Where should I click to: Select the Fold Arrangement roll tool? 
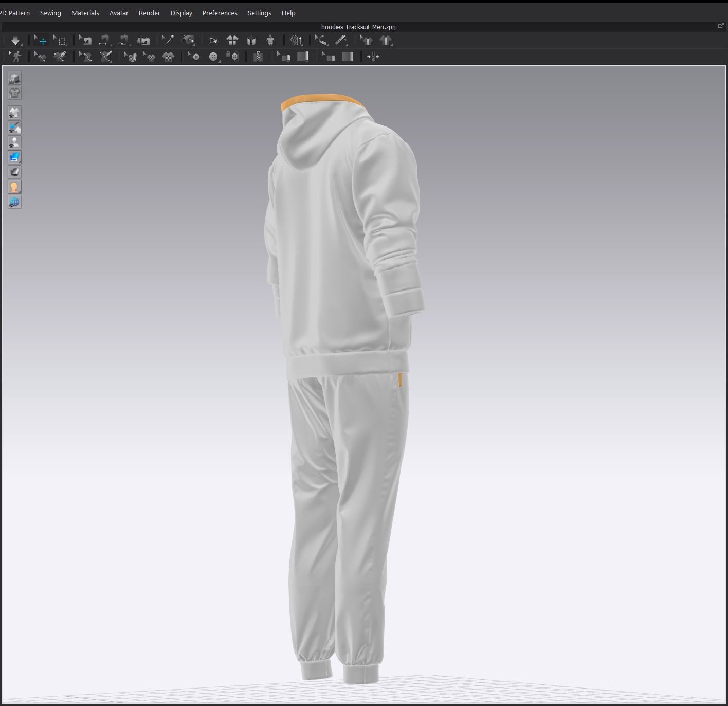(303, 57)
